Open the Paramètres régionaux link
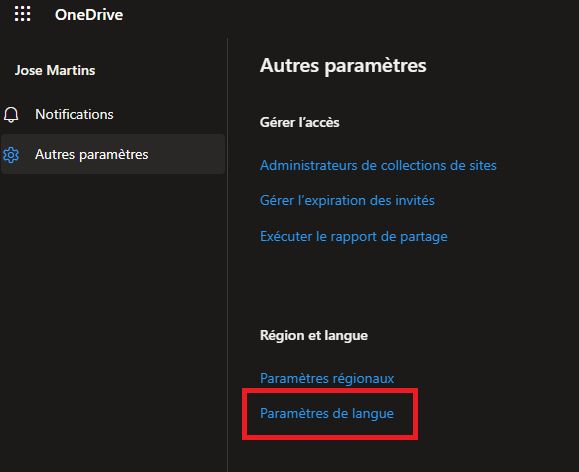Image resolution: width=579 pixels, height=472 pixels. coord(327,378)
